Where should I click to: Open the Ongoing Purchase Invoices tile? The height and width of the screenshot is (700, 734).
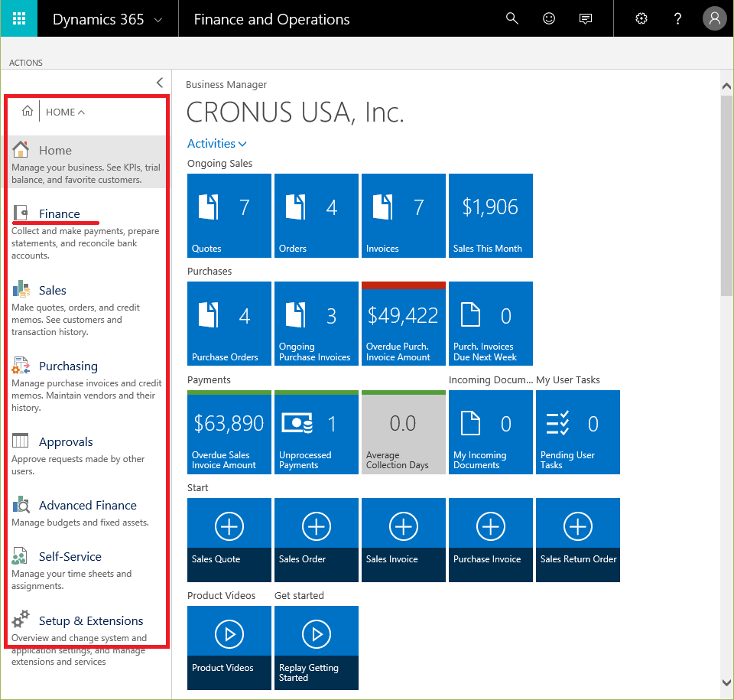tap(317, 324)
